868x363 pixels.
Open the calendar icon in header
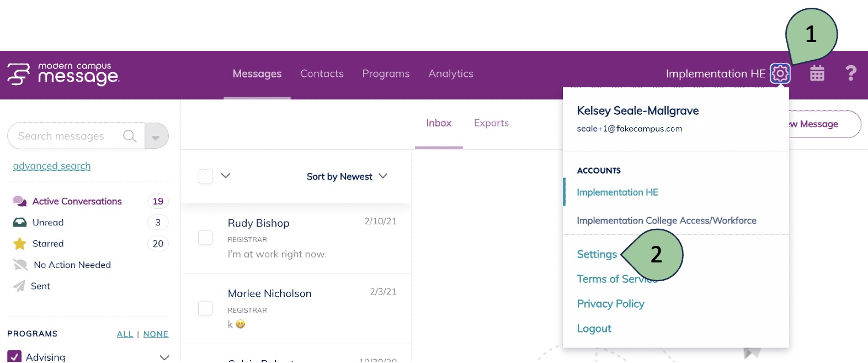click(x=817, y=73)
